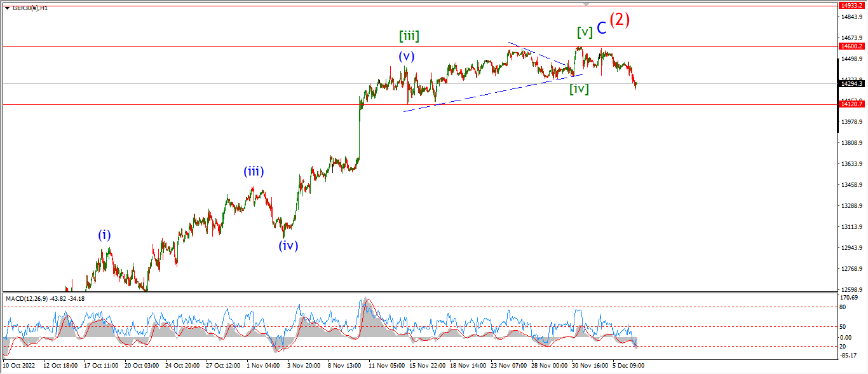Open the one-click trading triangle beside GER30
This screenshot has height=374, width=868.
7,8
